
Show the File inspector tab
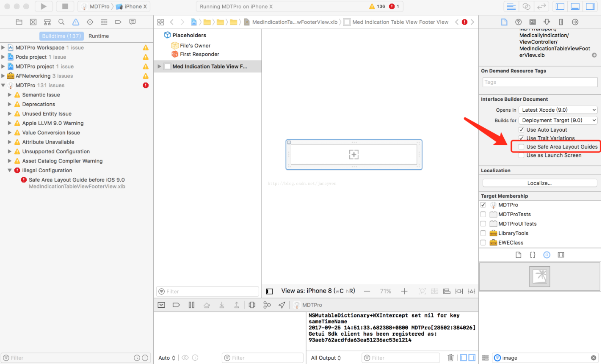[x=504, y=22]
